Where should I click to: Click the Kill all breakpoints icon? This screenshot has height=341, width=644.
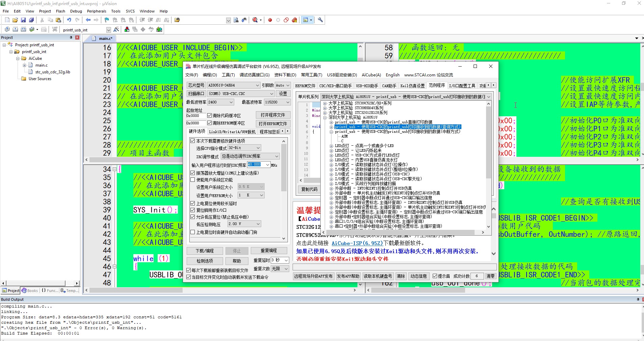click(x=294, y=20)
